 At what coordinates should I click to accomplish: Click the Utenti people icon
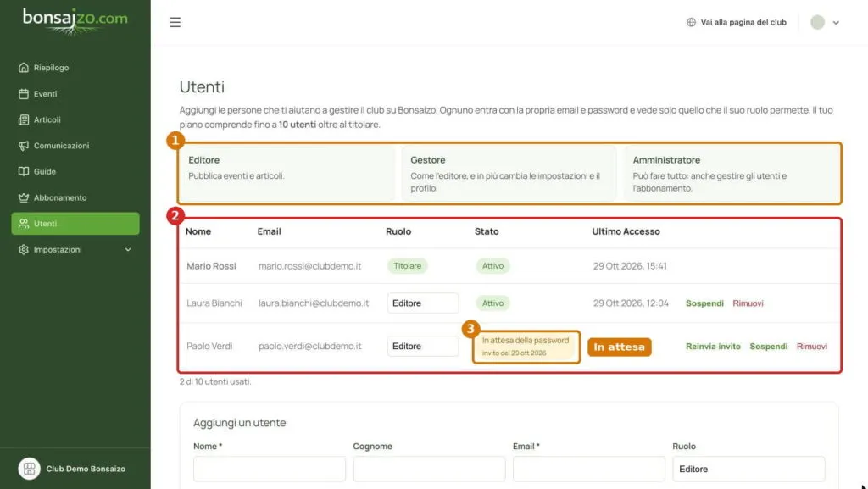tap(23, 224)
